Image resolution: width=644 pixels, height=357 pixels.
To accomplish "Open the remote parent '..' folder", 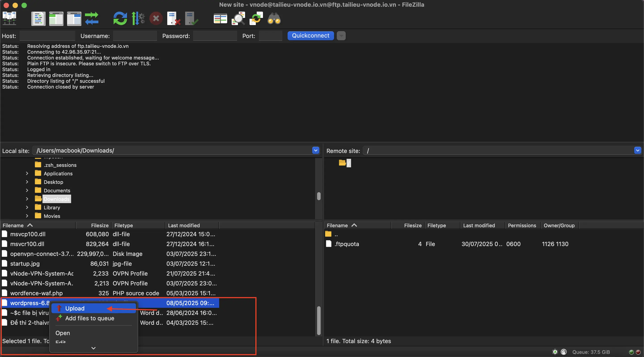I will tap(452, 234).
